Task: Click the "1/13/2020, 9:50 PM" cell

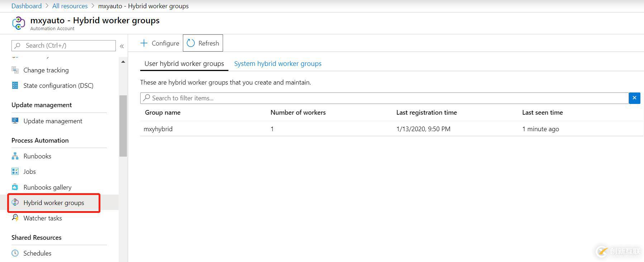Action: click(423, 129)
